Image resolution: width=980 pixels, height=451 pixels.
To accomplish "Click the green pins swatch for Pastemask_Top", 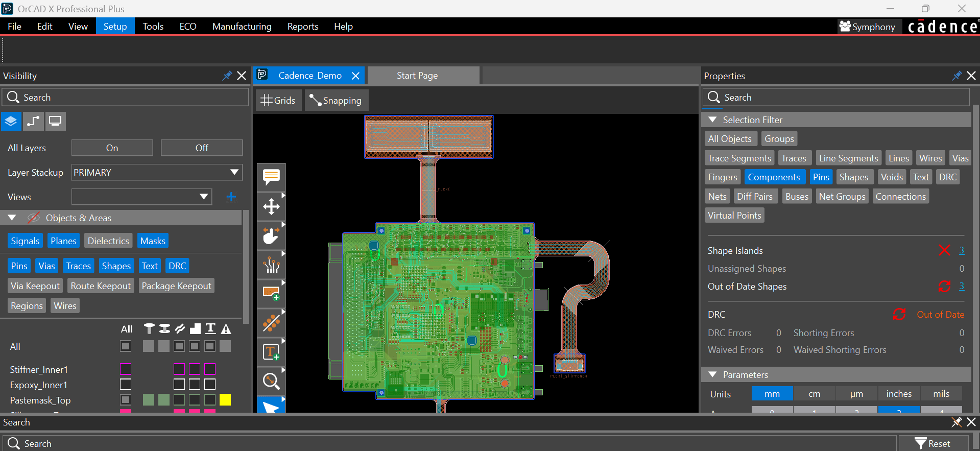I will pyautogui.click(x=149, y=399).
